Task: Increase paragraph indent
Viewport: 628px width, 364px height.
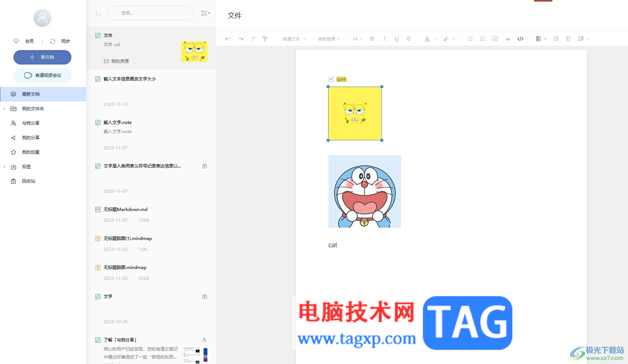Action: 556,39
